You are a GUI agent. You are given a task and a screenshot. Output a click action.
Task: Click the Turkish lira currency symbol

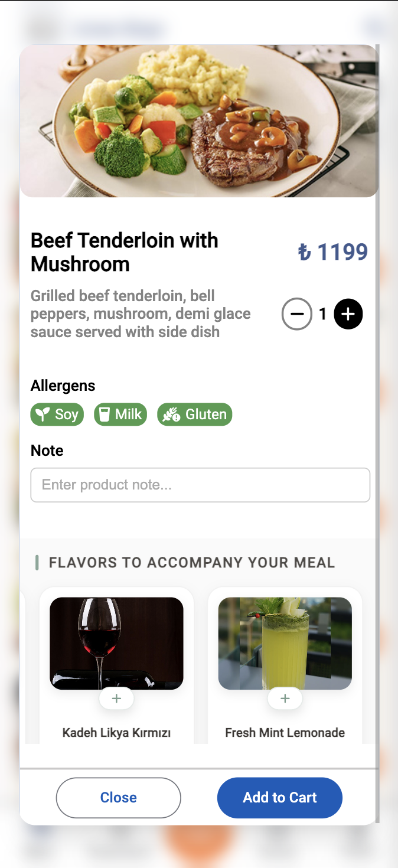304,253
